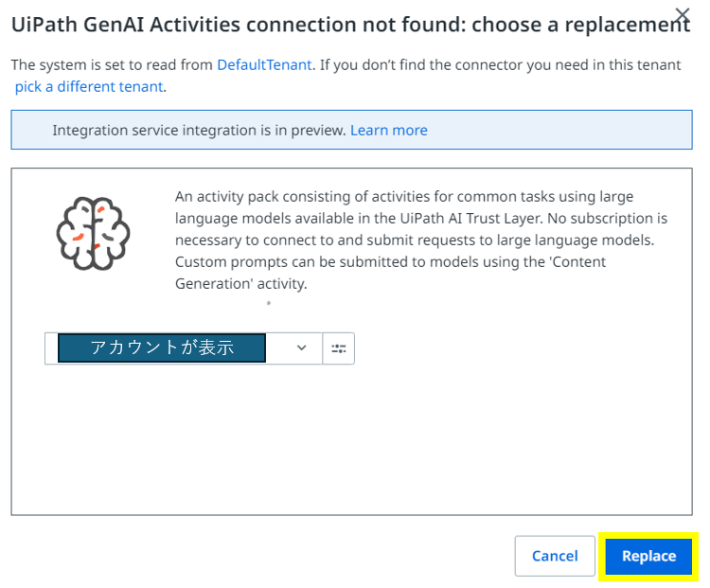Confirm with the Replace button
710x588 pixels.
pyautogui.click(x=648, y=556)
